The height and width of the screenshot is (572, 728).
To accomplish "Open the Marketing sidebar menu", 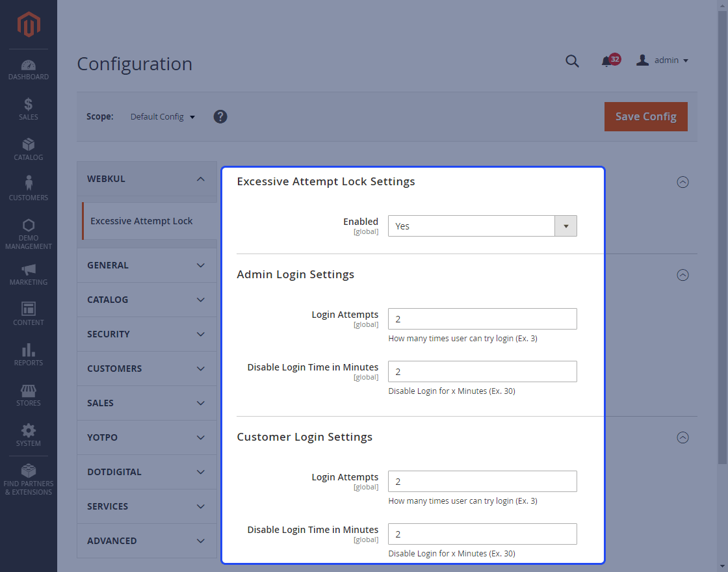I will pyautogui.click(x=29, y=275).
